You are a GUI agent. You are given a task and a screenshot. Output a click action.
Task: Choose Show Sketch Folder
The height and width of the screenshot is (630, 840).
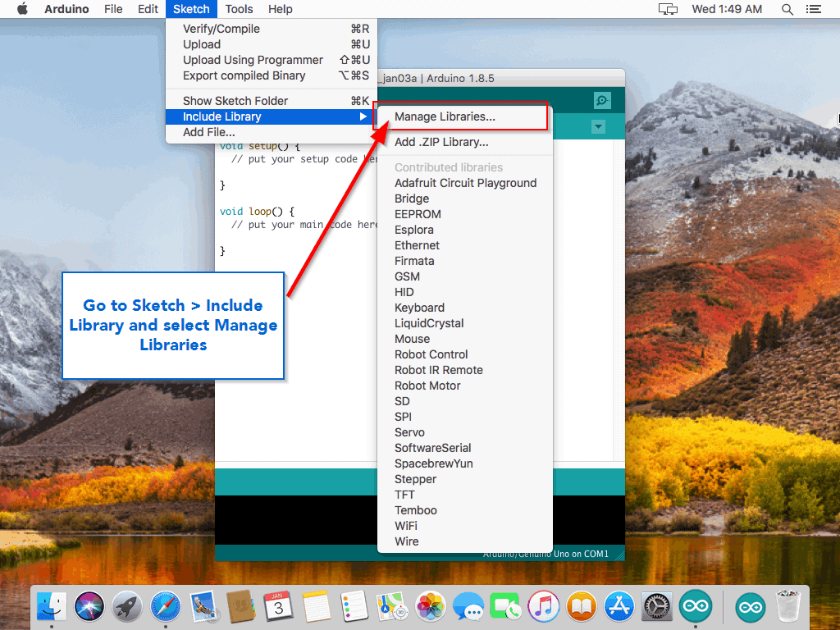[272, 101]
